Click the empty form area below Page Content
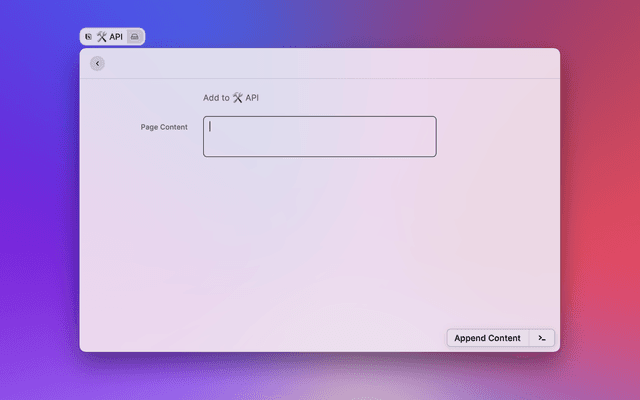 pos(320,240)
